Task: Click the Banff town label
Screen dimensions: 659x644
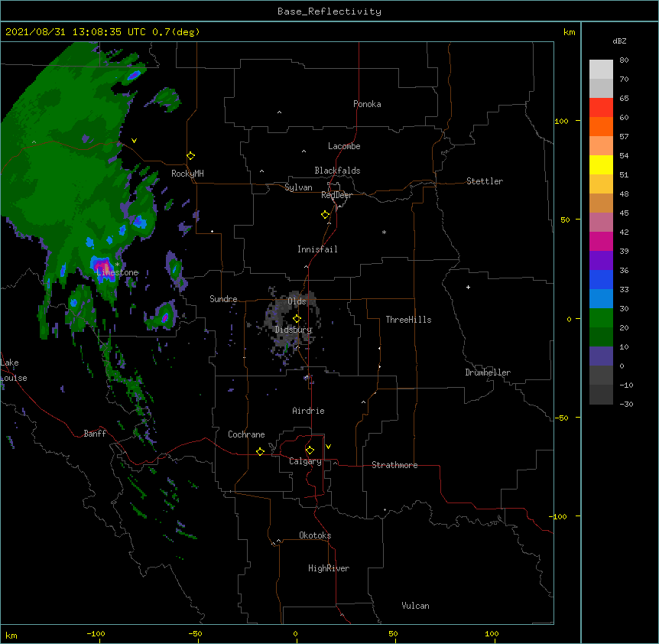Action: [95, 434]
